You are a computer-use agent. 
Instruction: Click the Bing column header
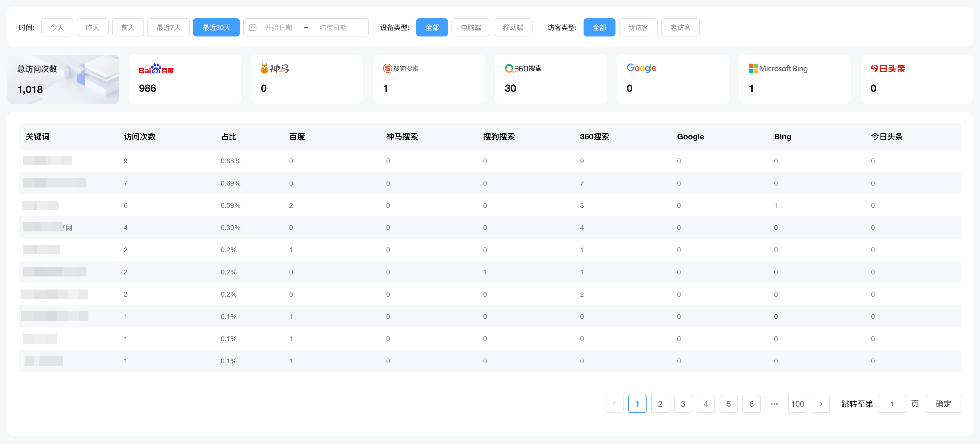coord(783,137)
